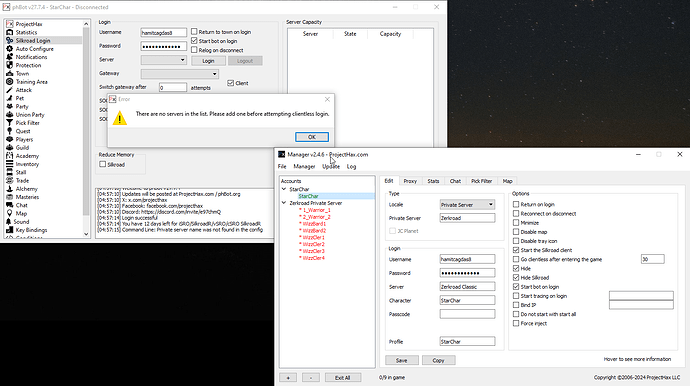Switch to the Proxy tab
Viewport: 690px width, 386px height.
410,181
